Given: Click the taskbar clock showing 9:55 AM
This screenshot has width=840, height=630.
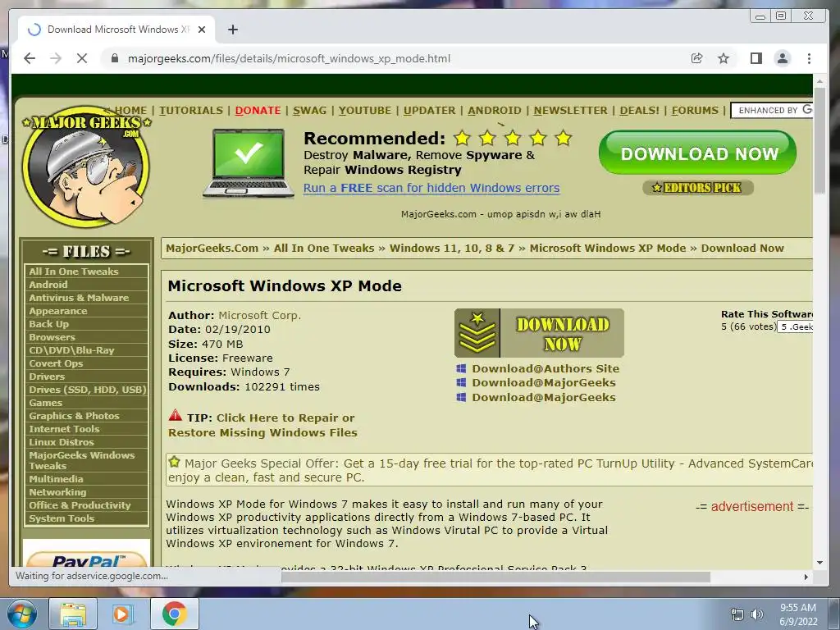Looking at the screenshot, I should tap(797, 614).
